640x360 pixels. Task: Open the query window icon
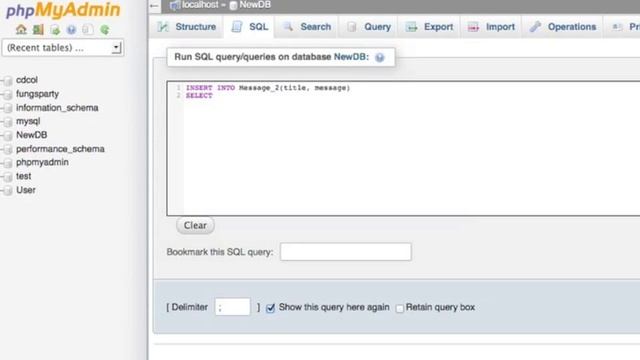(55, 30)
